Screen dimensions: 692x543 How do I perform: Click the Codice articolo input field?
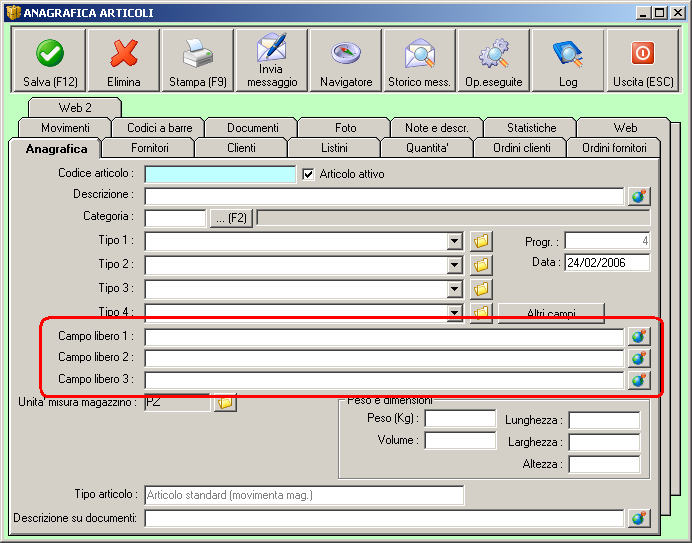220,174
